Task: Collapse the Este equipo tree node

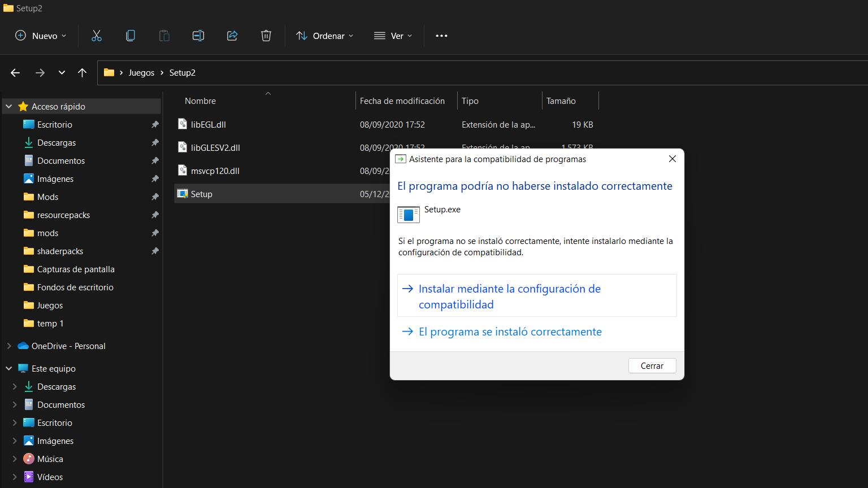Action: click(9, 368)
